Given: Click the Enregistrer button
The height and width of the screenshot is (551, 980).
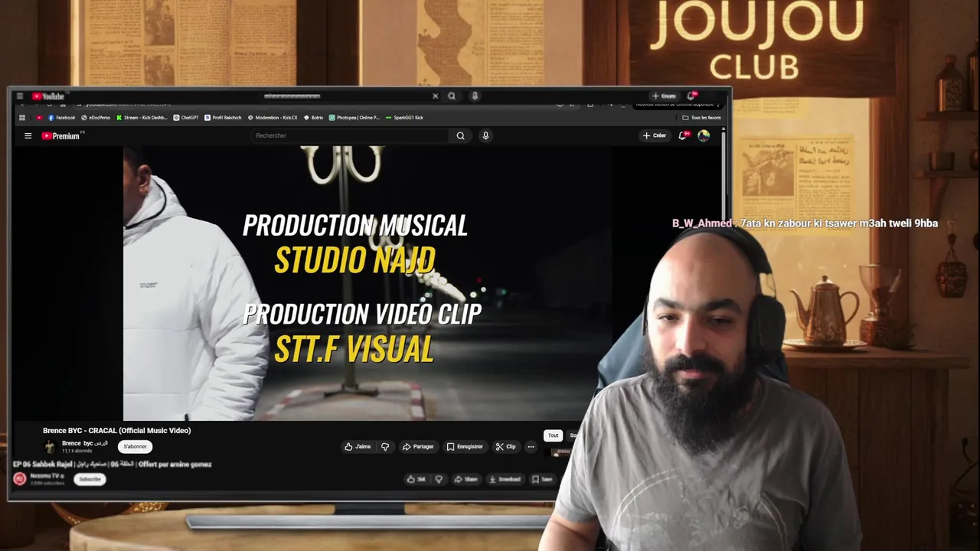Looking at the screenshot, I should click(x=465, y=447).
